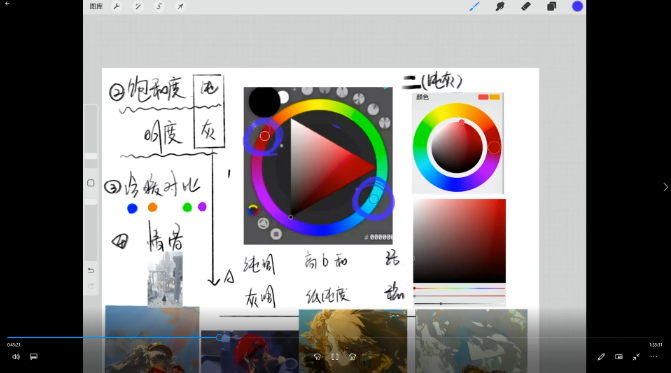The height and width of the screenshot is (373, 671).
Task: Activate the Transform arrow tool
Action: [181, 6]
